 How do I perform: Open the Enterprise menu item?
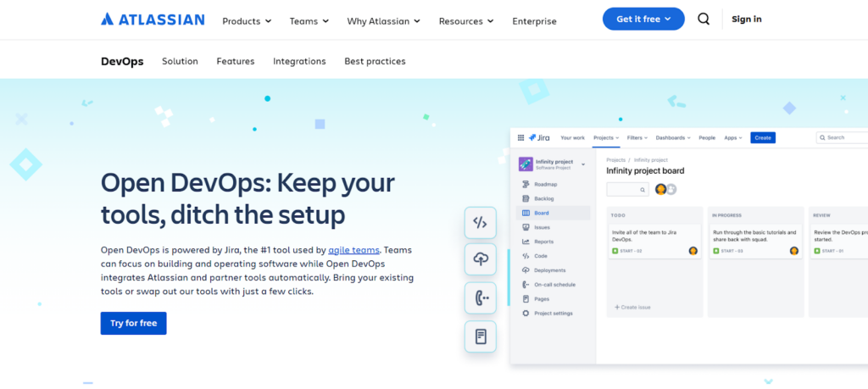tap(534, 21)
